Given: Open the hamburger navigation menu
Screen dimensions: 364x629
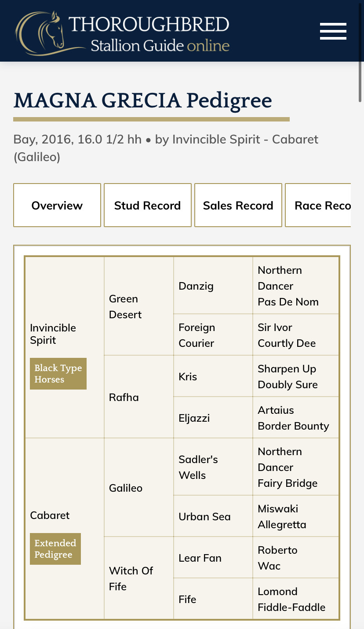Looking at the screenshot, I should [x=333, y=31].
